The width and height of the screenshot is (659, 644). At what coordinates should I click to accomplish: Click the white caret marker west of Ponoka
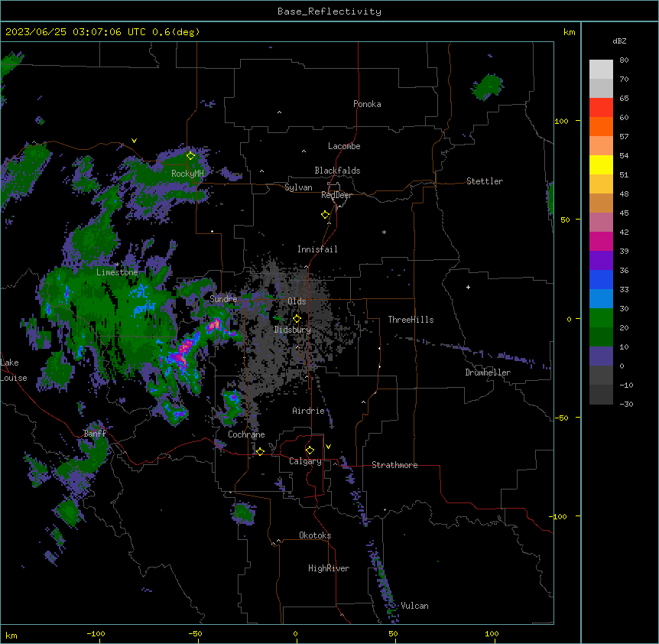pyautogui.click(x=279, y=112)
